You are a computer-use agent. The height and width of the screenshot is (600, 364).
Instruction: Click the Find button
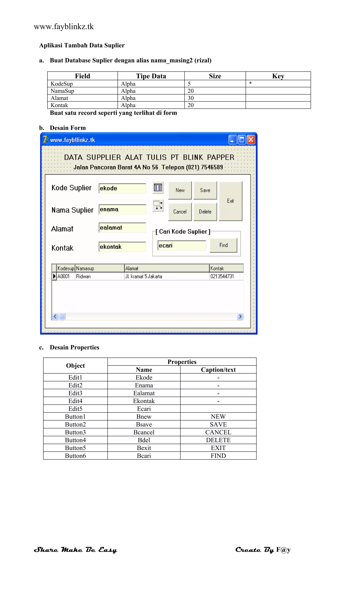(223, 245)
